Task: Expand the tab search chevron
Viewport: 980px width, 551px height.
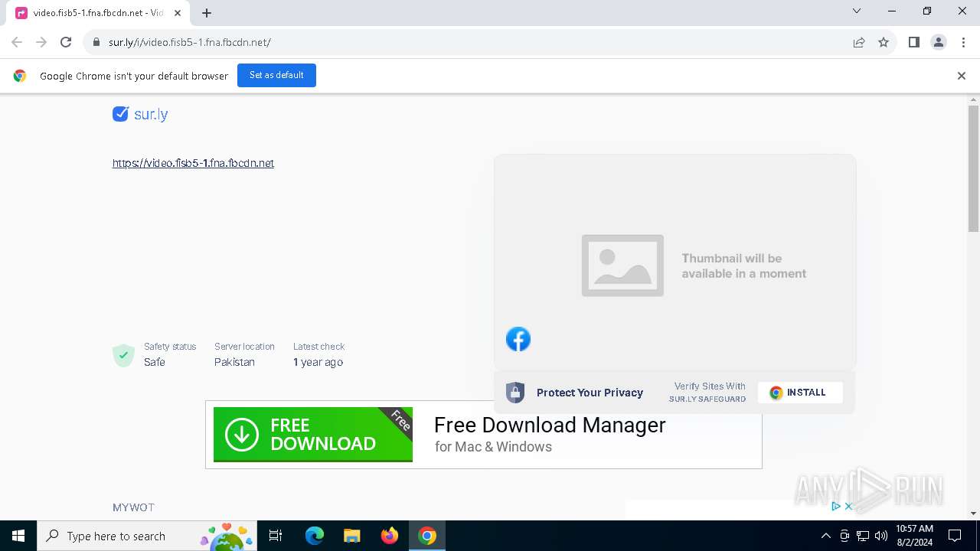Action: [857, 11]
